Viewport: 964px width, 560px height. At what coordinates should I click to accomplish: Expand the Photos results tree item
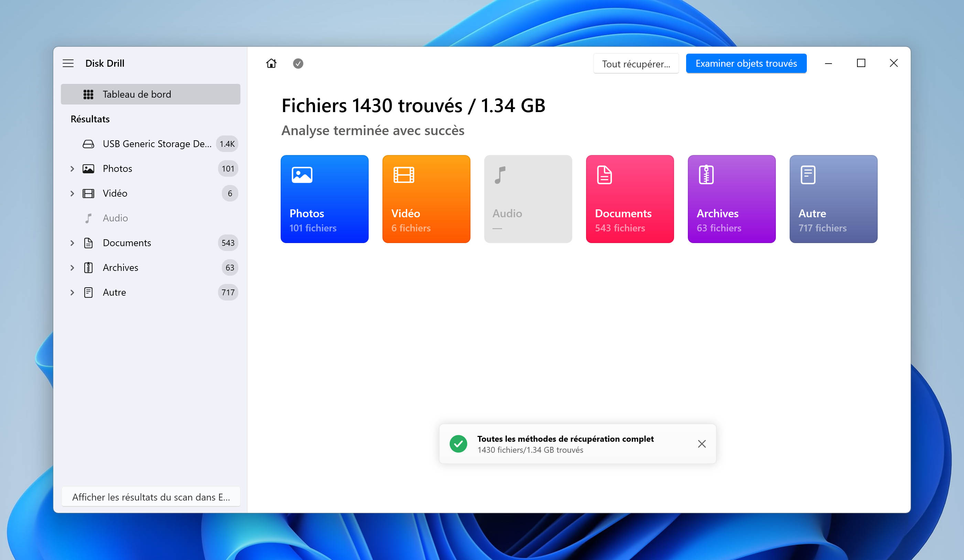click(x=72, y=168)
